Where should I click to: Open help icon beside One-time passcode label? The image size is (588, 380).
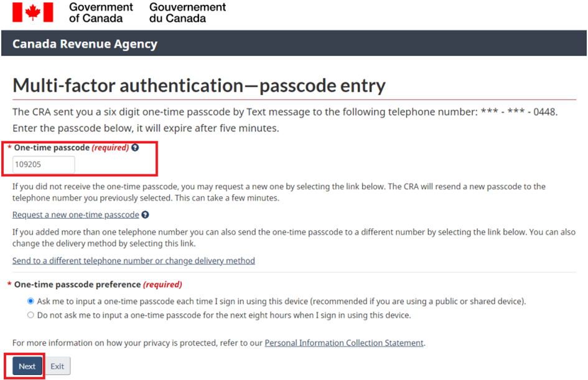(x=135, y=148)
